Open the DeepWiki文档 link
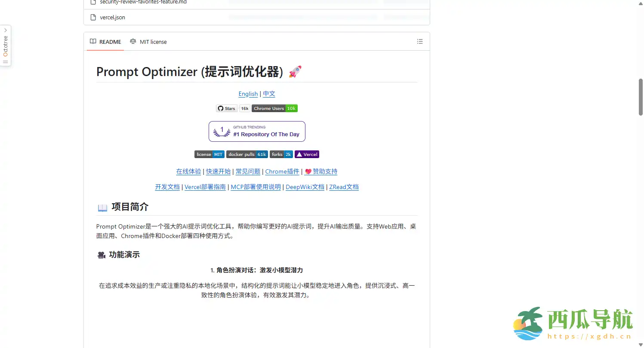 click(305, 187)
